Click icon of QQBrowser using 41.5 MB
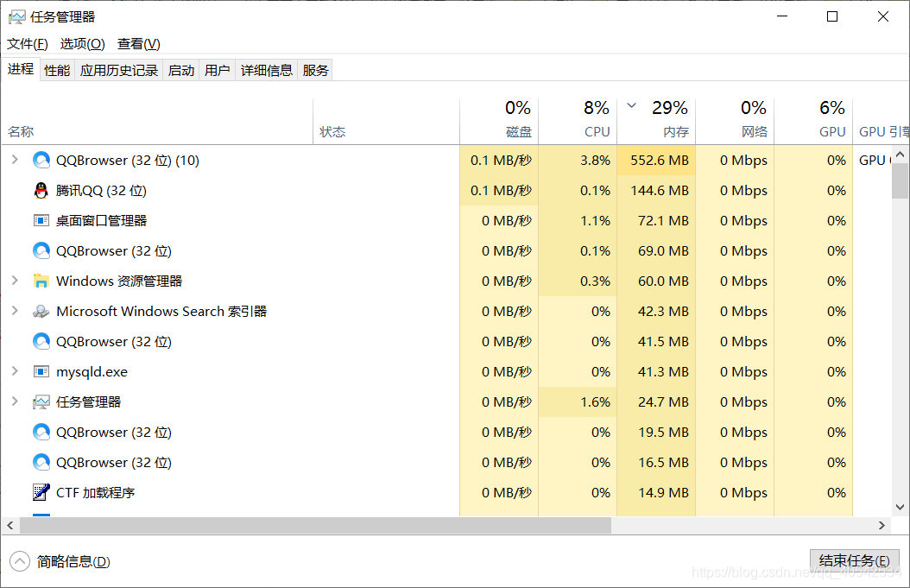Viewport: 910px width, 588px height. pyautogui.click(x=41, y=341)
